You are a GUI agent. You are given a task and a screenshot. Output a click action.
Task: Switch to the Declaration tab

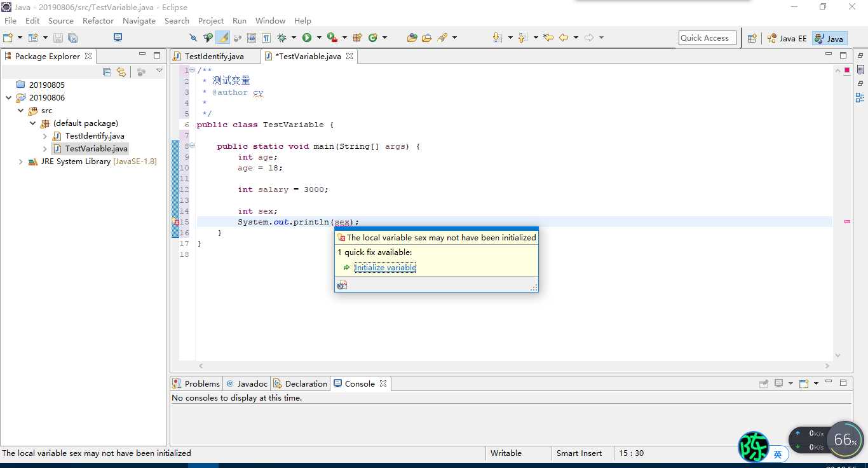300,384
